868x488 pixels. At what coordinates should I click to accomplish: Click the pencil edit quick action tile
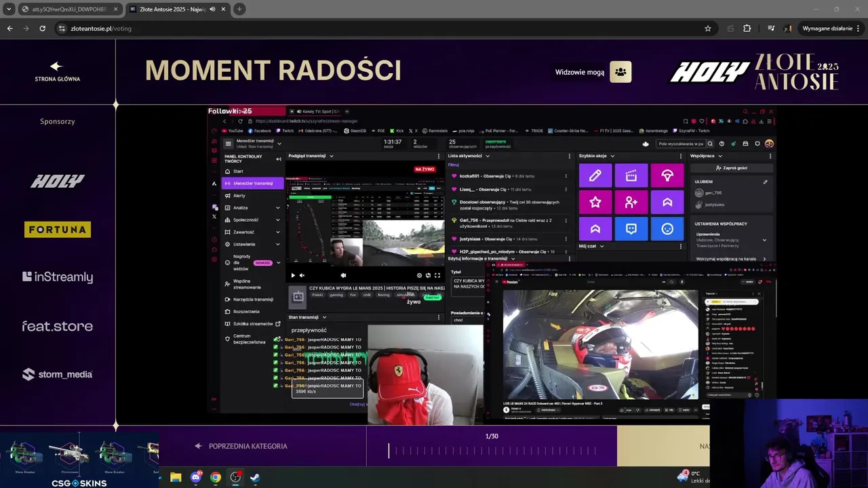[595, 176]
